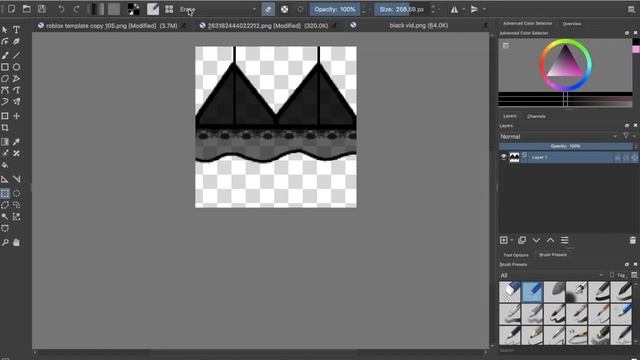Open a file with folder icon
The width and height of the screenshot is (640, 360).
[27, 9]
